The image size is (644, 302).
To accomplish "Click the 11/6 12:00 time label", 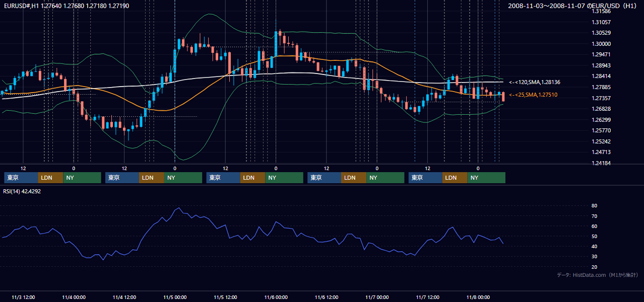I will tap(327, 297).
